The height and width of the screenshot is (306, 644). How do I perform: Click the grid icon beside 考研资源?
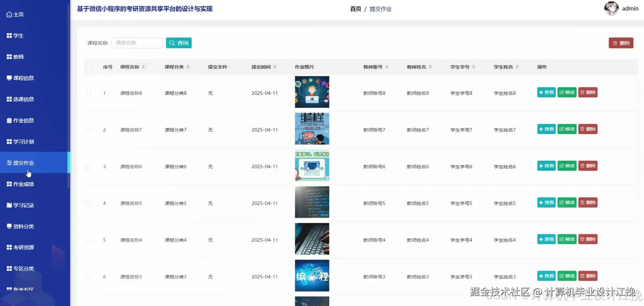pyautogui.click(x=9, y=247)
